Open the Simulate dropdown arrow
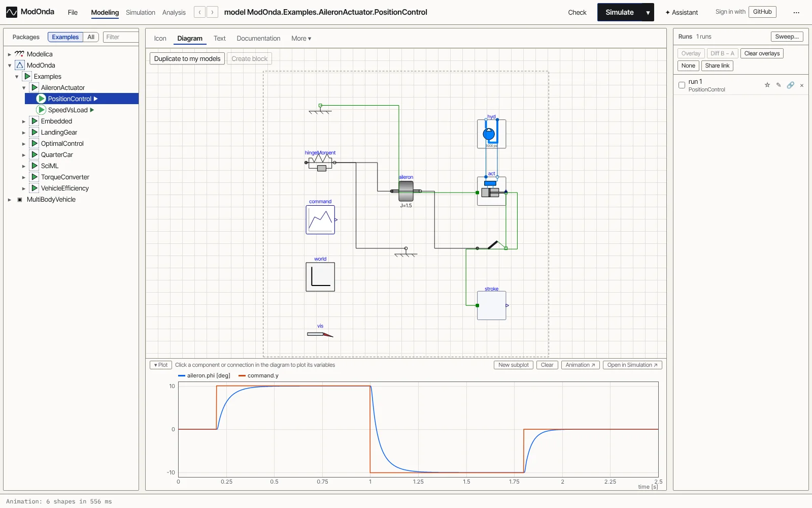The height and width of the screenshot is (508, 812). [648, 12]
